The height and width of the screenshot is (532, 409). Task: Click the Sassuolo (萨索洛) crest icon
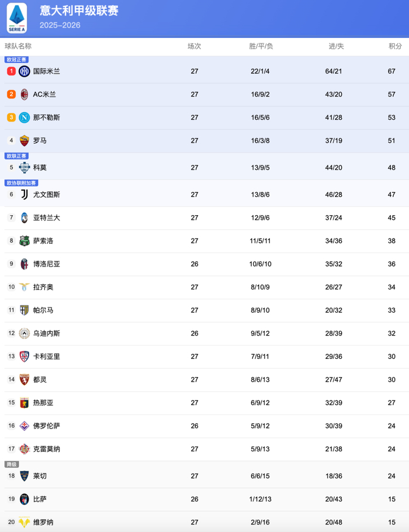pyautogui.click(x=24, y=241)
